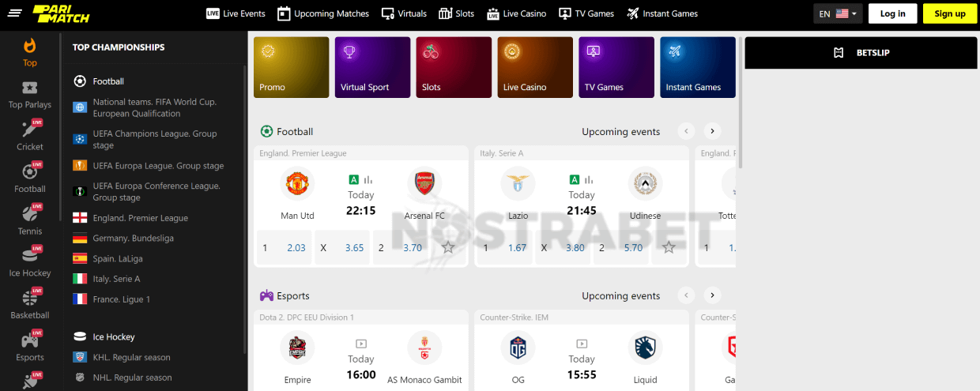Click the Parimatch logo
This screenshot has width=980, height=391.
(60, 13)
